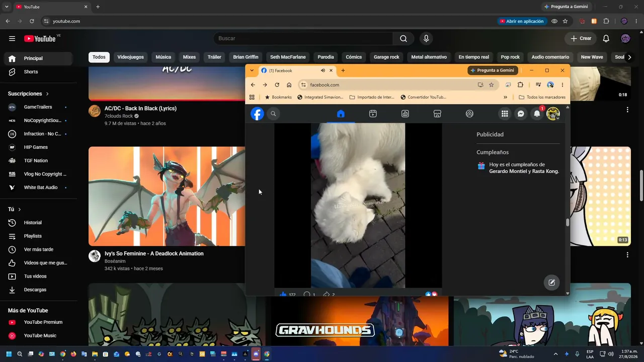This screenshot has height=362, width=644.
Task: Open the Integrated Simavion bookmark
Action: [x=320, y=97]
